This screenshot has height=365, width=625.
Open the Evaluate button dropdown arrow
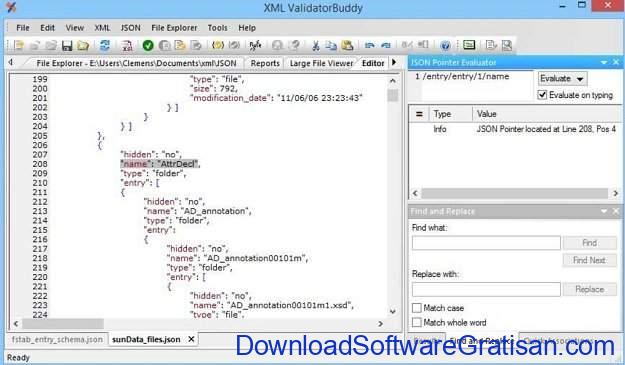point(580,79)
